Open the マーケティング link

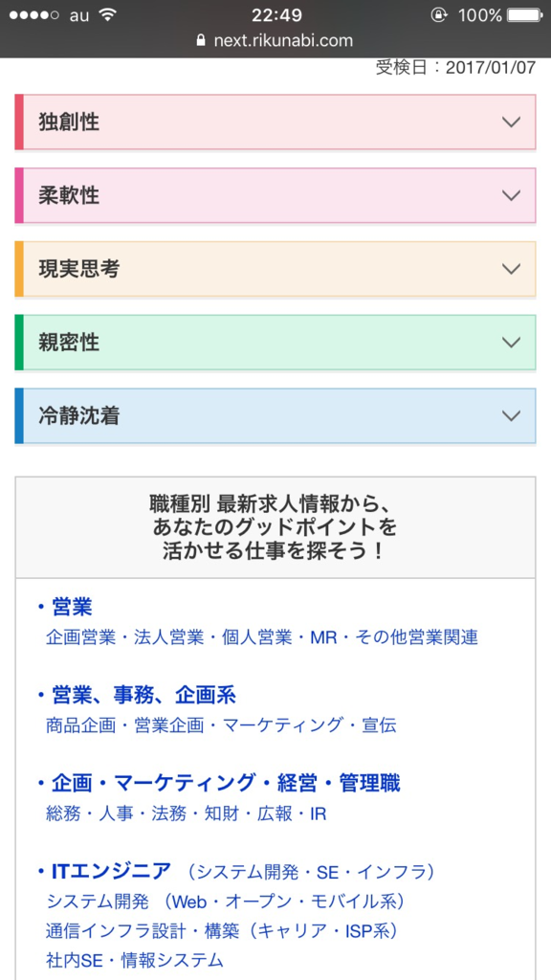[x=268, y=724]
